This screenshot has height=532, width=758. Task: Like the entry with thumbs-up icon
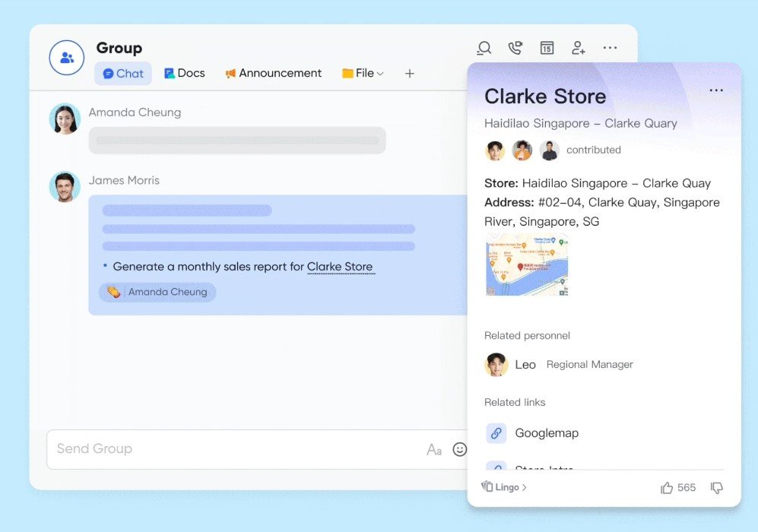pos(667,488)
